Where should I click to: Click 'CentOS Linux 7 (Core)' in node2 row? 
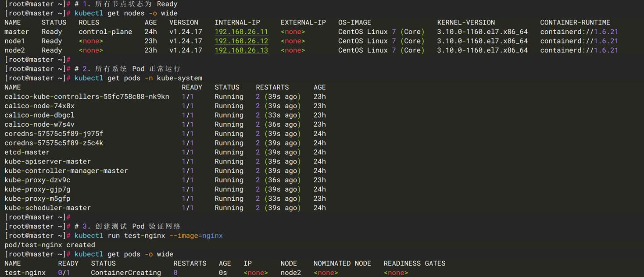(381, 50)
